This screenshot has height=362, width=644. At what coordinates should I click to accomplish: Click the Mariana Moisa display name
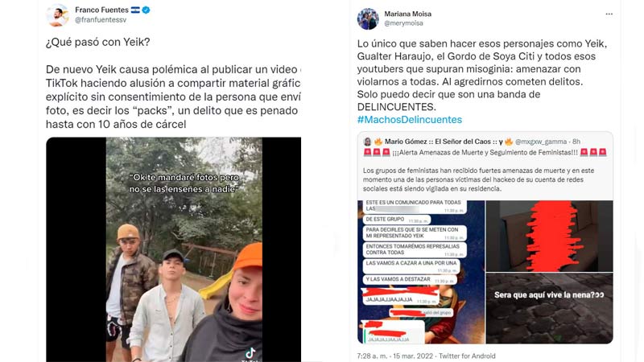pyautogui.click(x=408, y=14)
